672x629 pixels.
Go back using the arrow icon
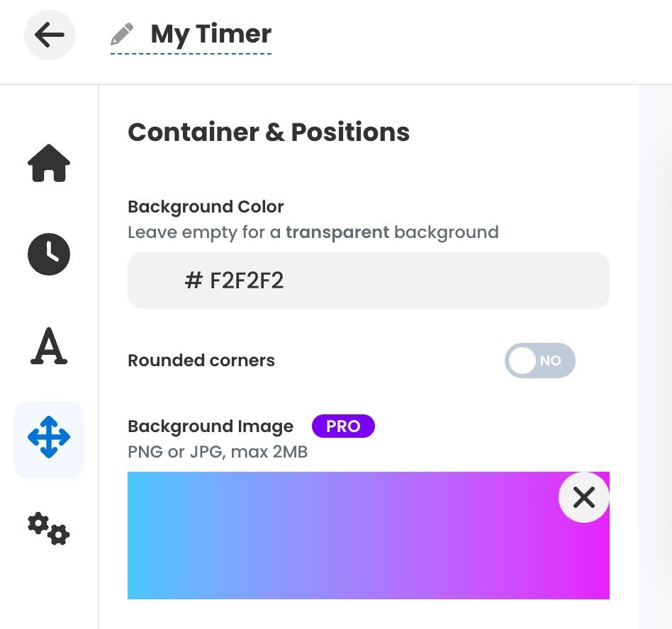pyautogui.click(x=49, y=34)
